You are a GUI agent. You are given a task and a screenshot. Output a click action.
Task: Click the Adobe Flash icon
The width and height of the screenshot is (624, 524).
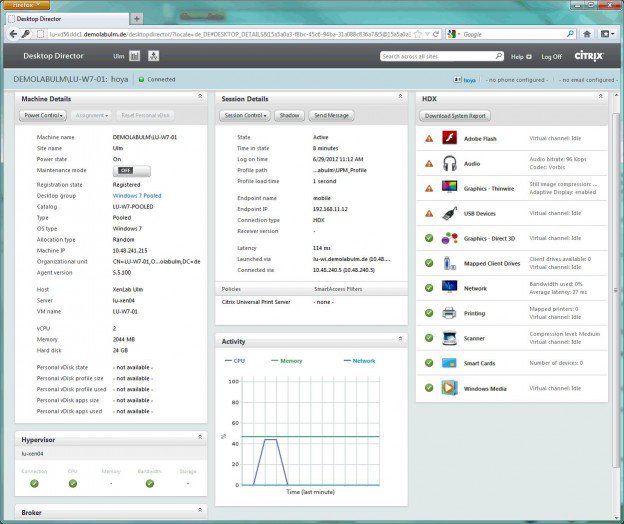(450, 138)
